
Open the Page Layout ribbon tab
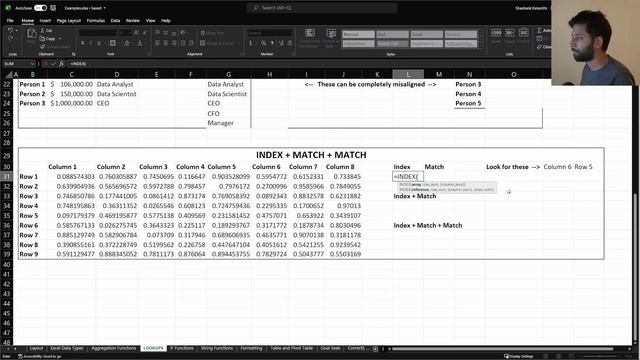69,20
